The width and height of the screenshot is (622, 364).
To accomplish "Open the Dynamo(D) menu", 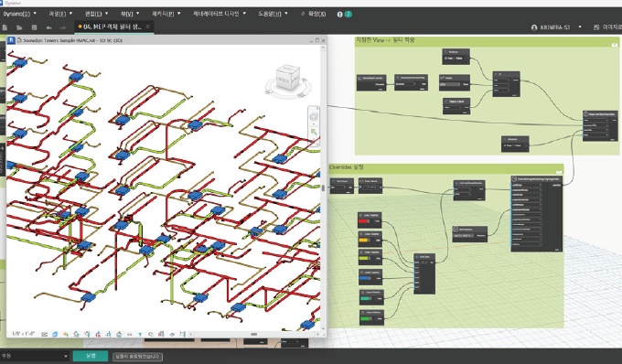I will (x=20, y=14).
